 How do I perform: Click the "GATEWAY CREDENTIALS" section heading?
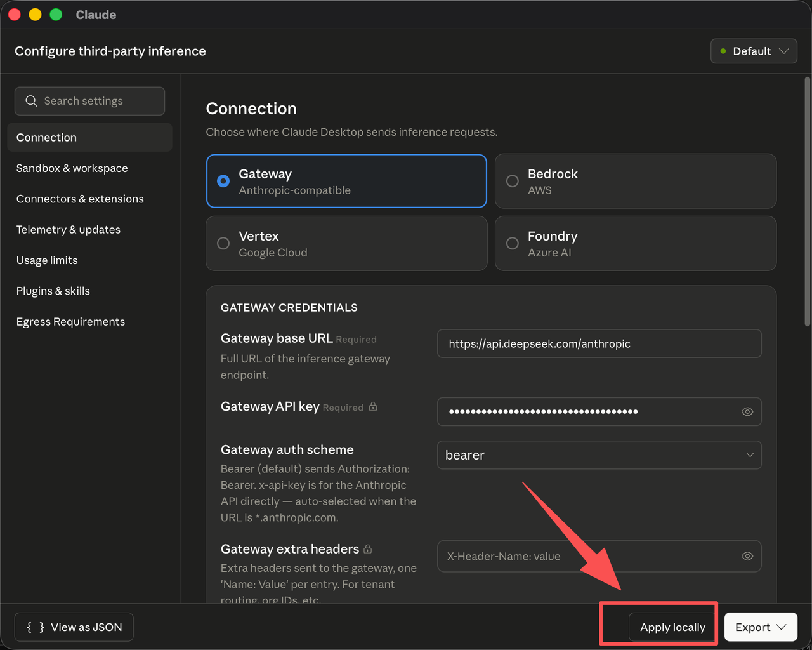(289, 307)
